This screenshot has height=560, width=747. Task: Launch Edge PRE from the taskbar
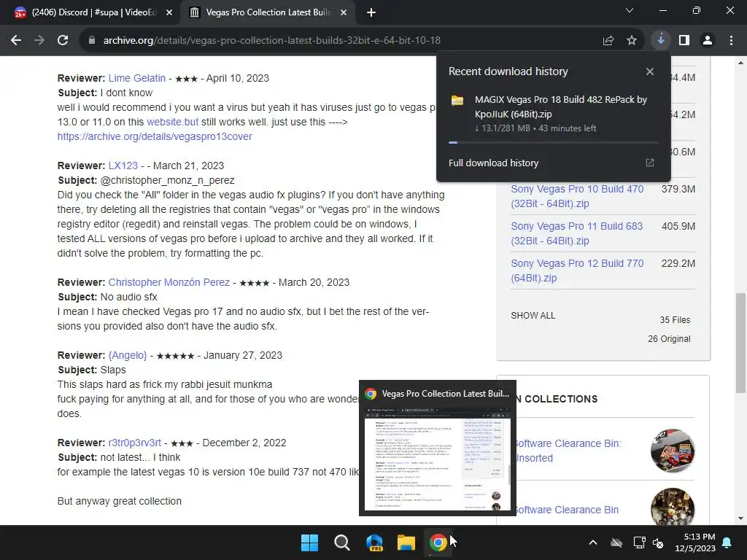click(x=374, y=542)
